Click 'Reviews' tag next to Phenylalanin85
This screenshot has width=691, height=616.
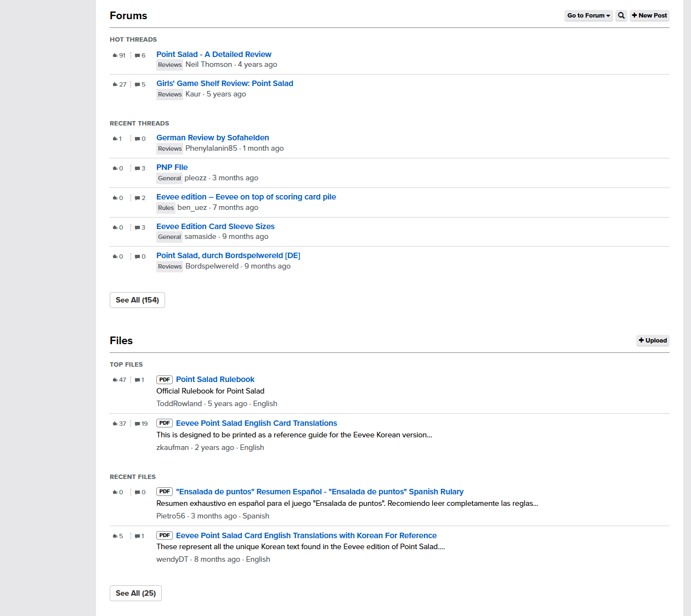click(x=170, y=149)
